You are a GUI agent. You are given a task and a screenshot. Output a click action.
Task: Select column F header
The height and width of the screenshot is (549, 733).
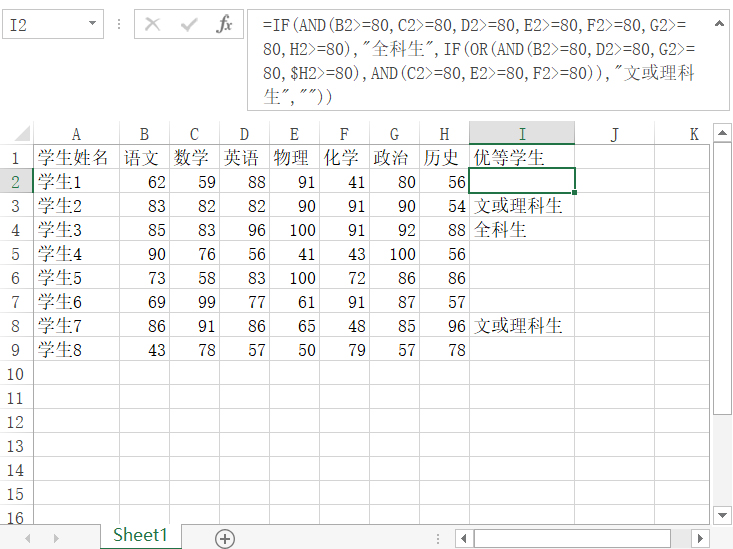point(345,134)
